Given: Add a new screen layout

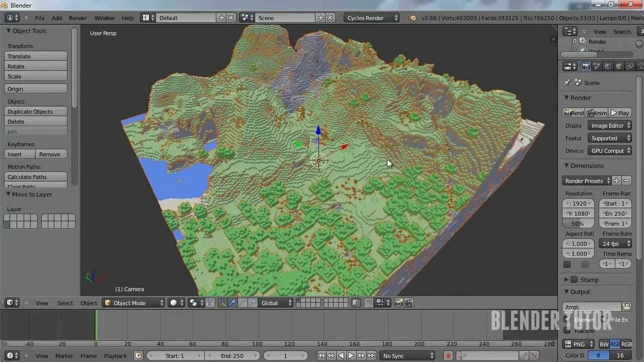Looking at the screenshot, I should [221, 18].
